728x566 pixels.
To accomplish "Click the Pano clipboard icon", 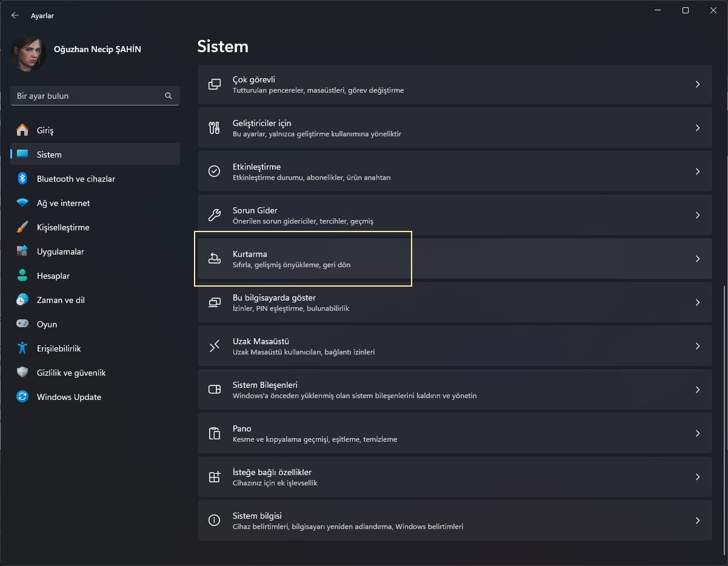I will (x=214, y=433).
